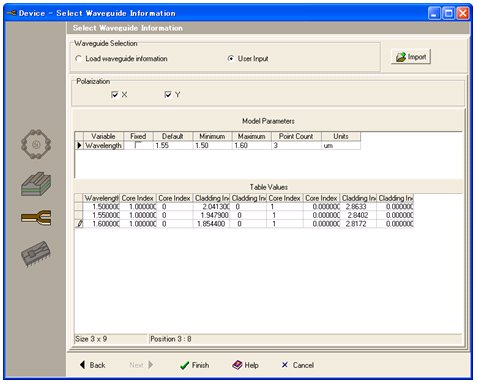Click the Minimum value 1.50 cell
The width and height of the screenshot is (477, 383).
coord(212,145)
